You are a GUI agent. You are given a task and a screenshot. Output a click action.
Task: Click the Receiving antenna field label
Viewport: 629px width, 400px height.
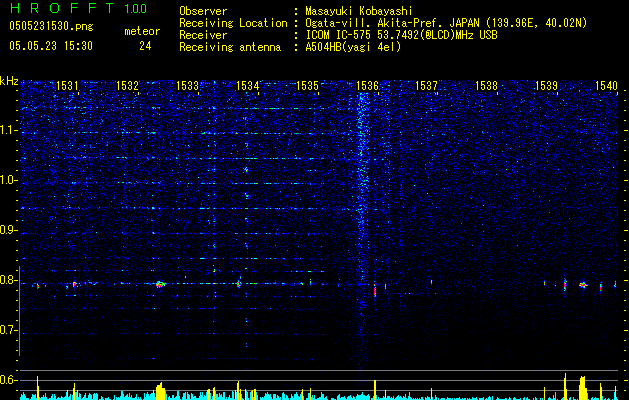[230, 47]
